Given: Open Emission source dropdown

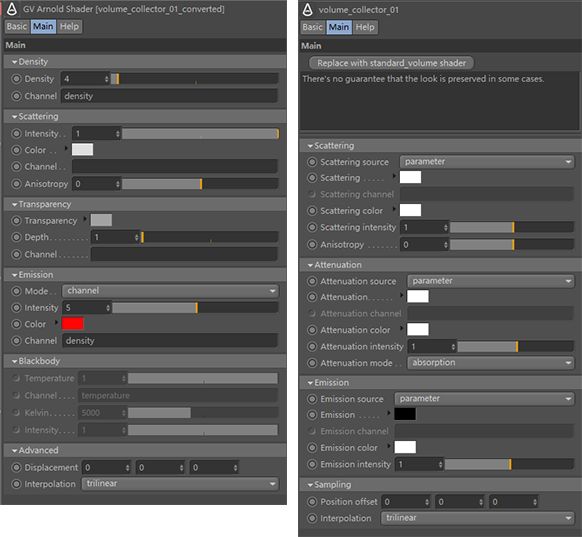Looking at the screenshot, I should pyautogui.click(x=484, y=399).
